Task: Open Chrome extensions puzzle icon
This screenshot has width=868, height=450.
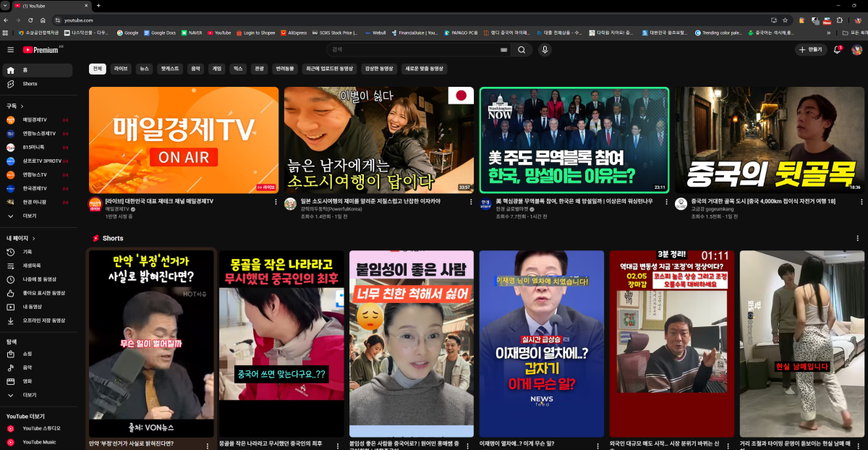Action: (839, 20)
